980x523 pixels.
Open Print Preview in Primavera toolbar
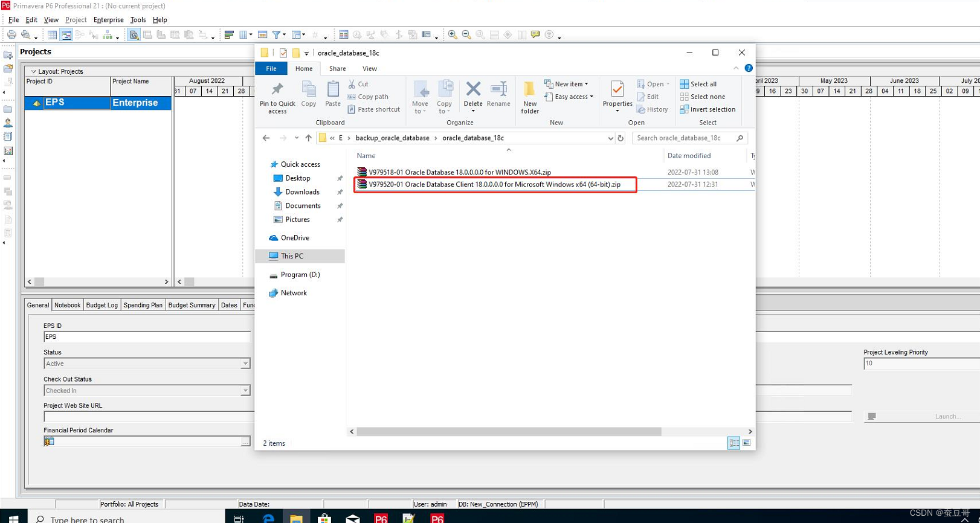pyautogui.click(x=25, y=35)
